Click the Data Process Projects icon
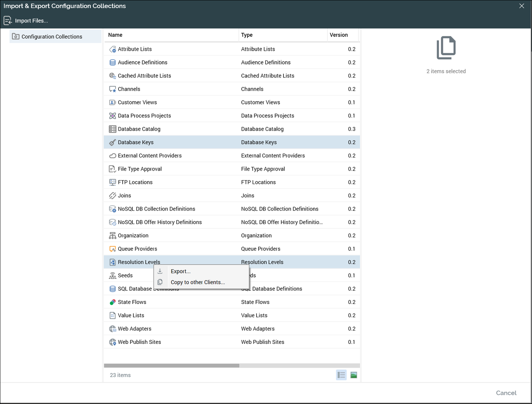Viewport: 532px width, 404px height. 113,116
